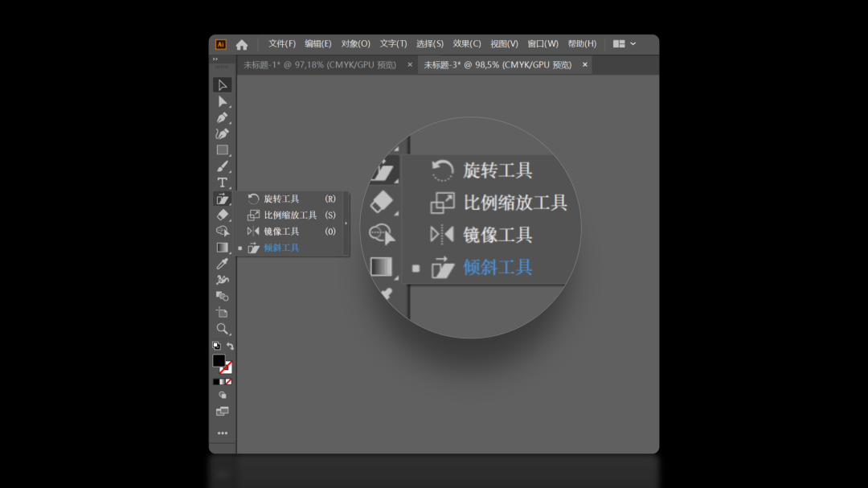Choose 旋转工具 (R) in the flyout
This screenshot has height=488, width=868.
coord(291,199)
